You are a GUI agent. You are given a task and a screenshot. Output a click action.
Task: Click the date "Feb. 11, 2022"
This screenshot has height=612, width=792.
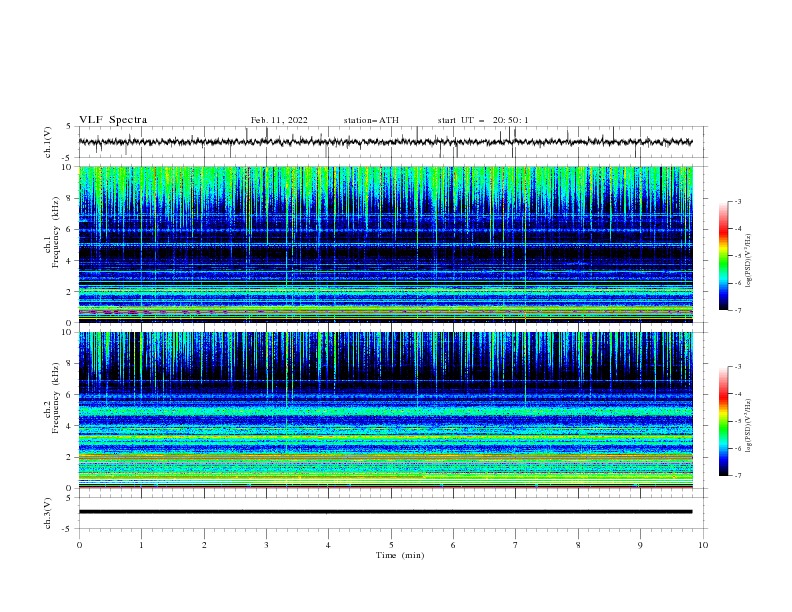[x=279, y=120]
